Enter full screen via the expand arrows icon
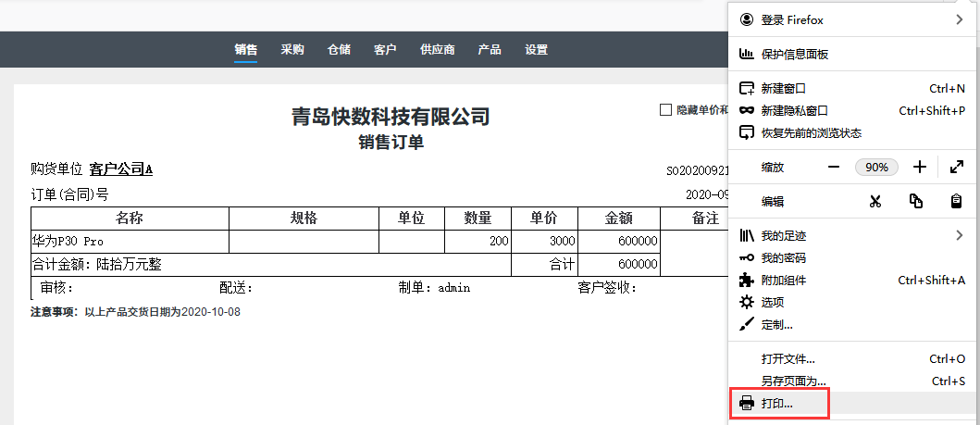Viewport: 980px width, 425px height. (x=956, y=168)
